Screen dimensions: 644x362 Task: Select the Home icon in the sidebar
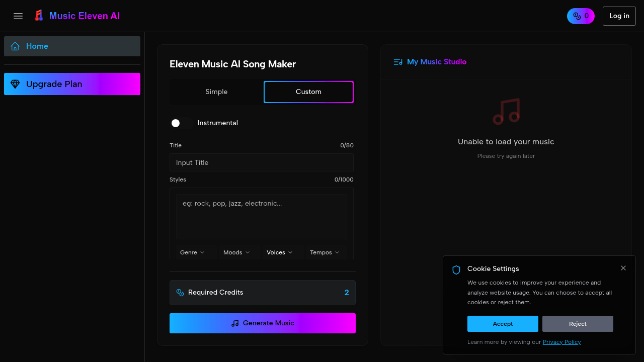click(15, 46)
